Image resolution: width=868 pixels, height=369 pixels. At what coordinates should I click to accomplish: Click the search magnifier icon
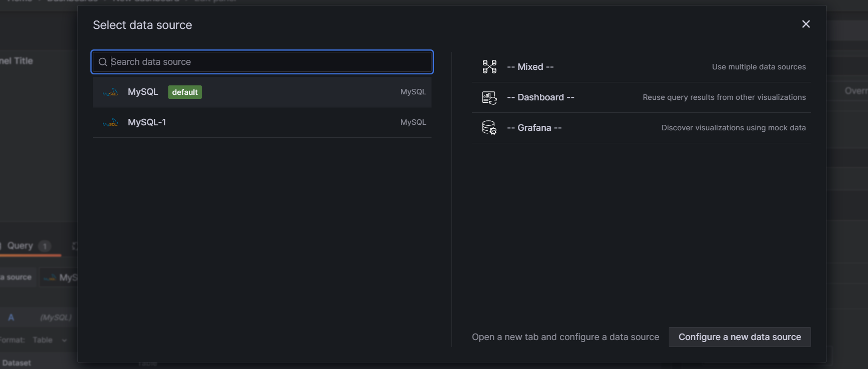click(x=103, y=62)
